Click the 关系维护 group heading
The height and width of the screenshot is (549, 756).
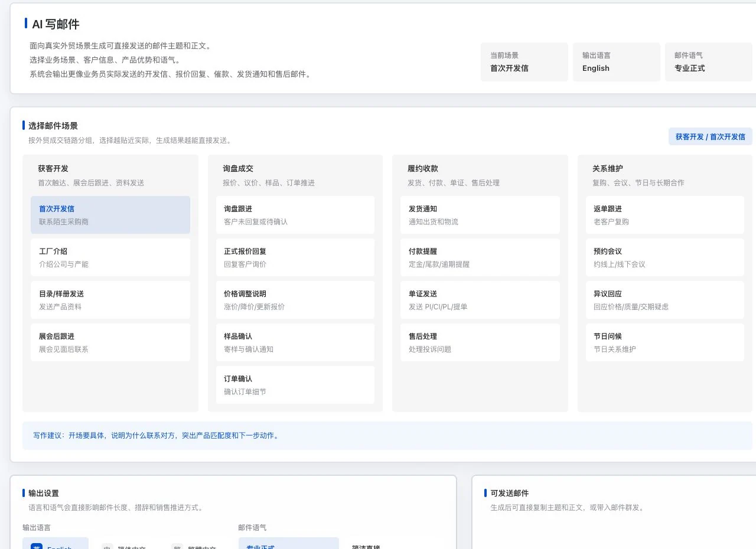(x=608, y=168)
